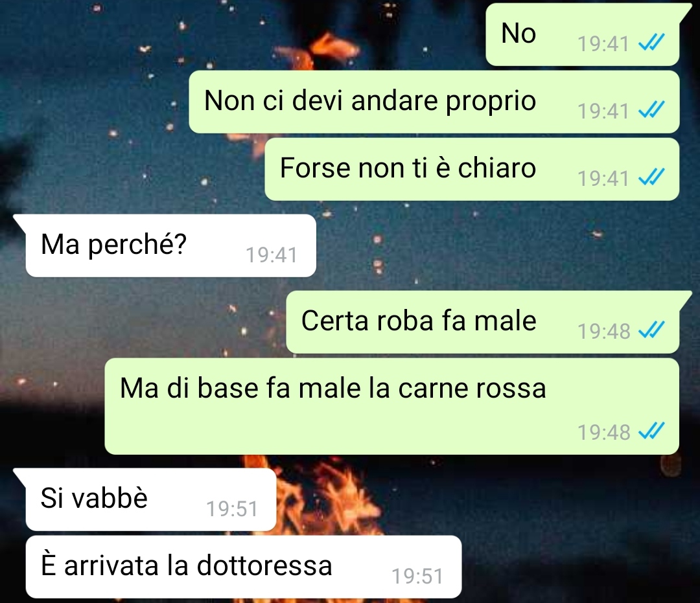Tap blue ticks on 'carne rossa' message

pos(652,431)
